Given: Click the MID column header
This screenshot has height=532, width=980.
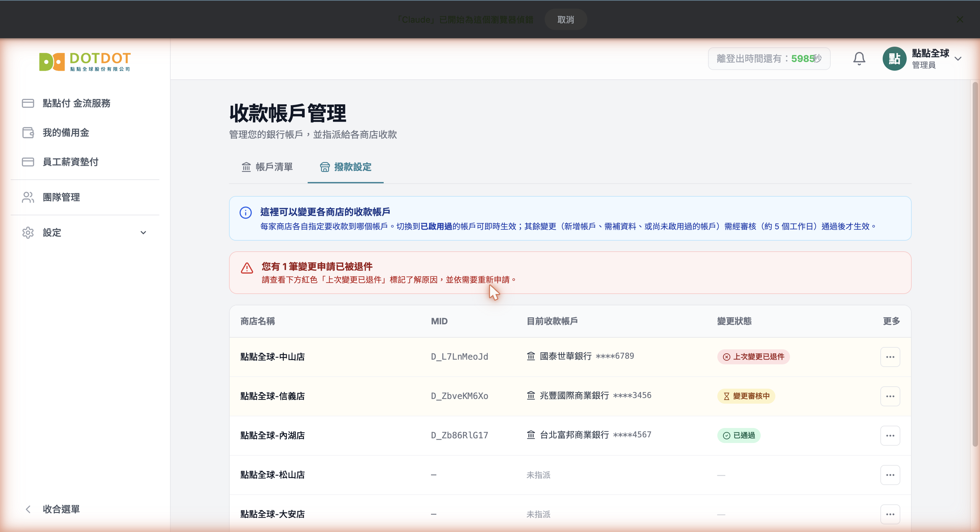Looking at the screenshot, I should point(439,321).
